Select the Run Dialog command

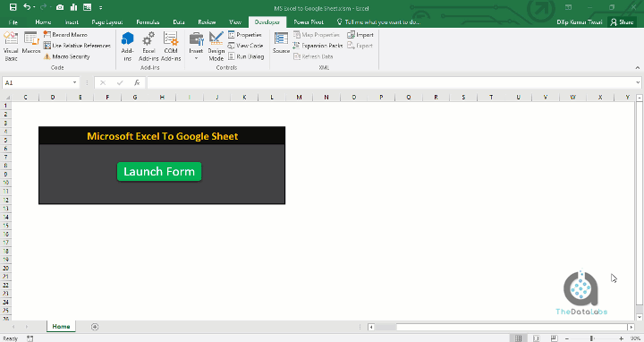click(246, 56)
